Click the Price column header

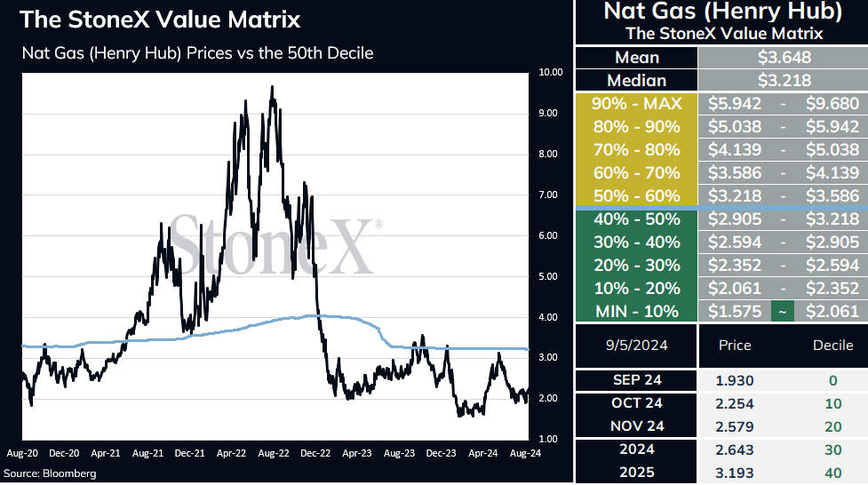pyautogui.click(x=735, y=346)
